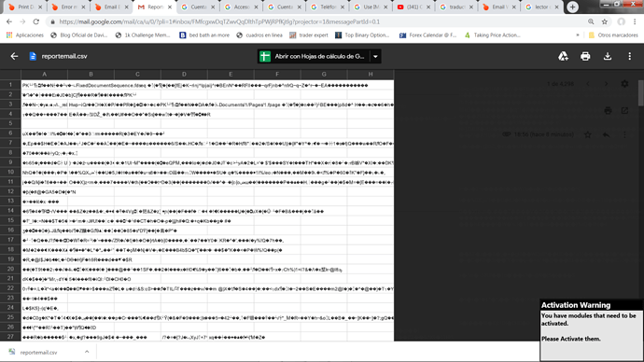Expand the reportemail.csv download item options
Viewport: 644px width, 362px height.
[87, 352]
